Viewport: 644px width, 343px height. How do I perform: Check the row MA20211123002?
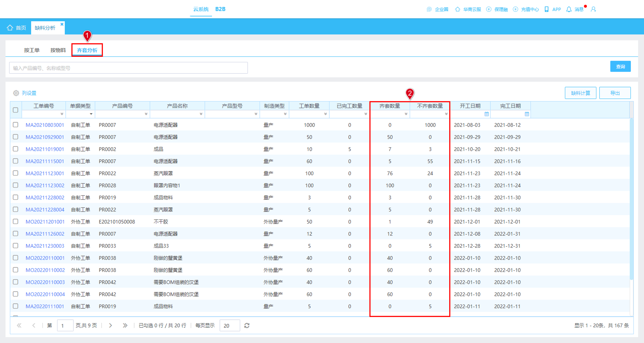(16, 185)
